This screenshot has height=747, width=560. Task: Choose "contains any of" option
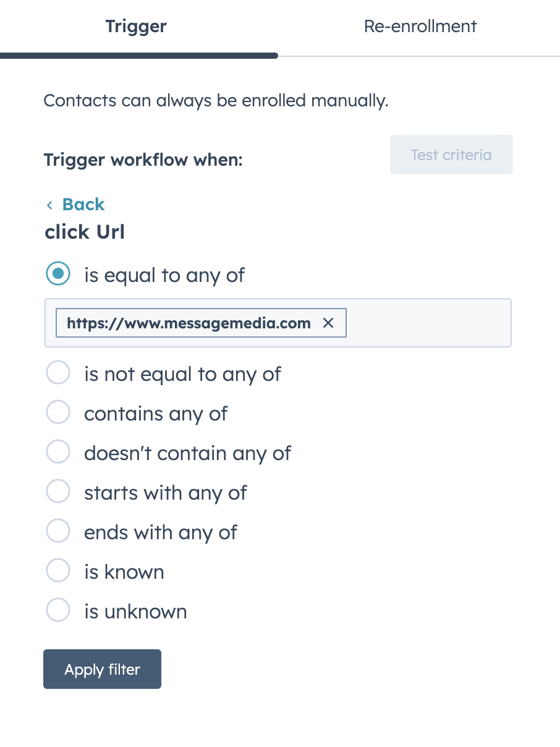58,412
